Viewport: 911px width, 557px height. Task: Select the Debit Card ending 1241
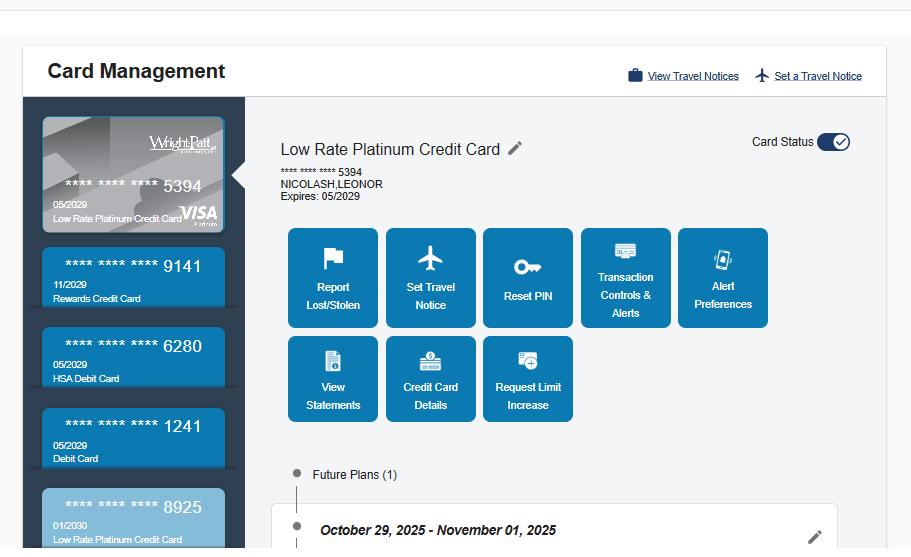tap(133, 438)
